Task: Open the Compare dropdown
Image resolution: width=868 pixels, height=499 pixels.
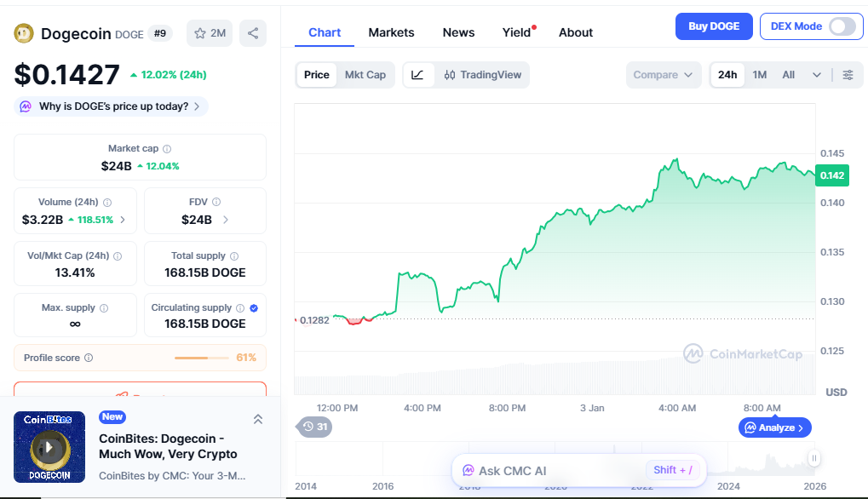Action: click(663, 75)
